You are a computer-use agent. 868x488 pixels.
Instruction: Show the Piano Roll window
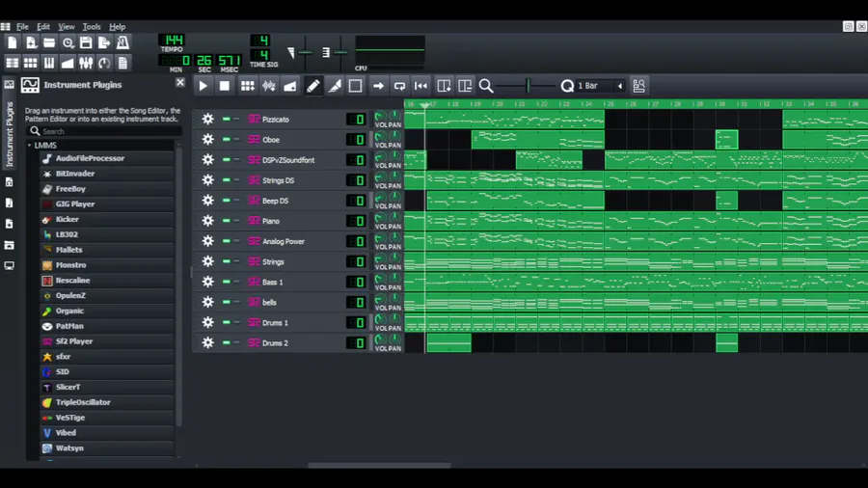[x=49, y=63]
